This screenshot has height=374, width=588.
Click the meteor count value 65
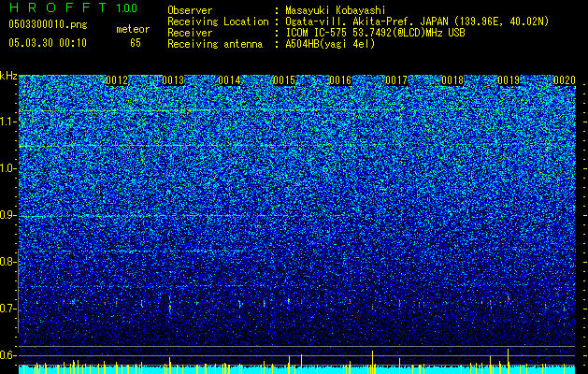[136, 43]
